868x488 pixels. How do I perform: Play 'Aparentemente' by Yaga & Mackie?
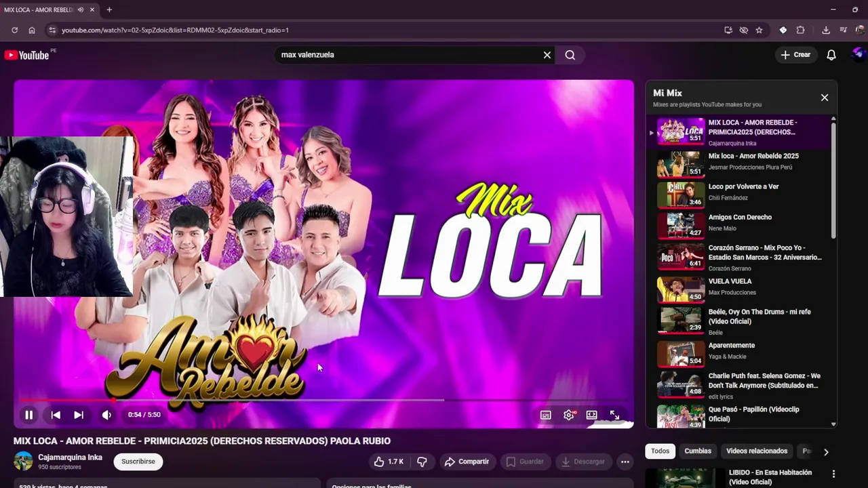(742, 352)
